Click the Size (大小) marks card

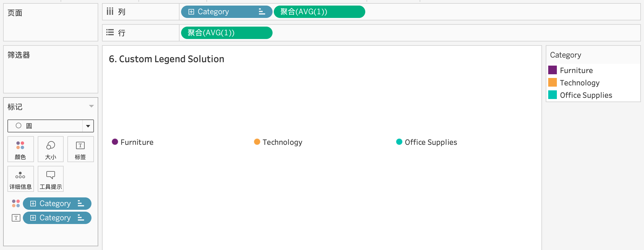[x=51, y=149]
